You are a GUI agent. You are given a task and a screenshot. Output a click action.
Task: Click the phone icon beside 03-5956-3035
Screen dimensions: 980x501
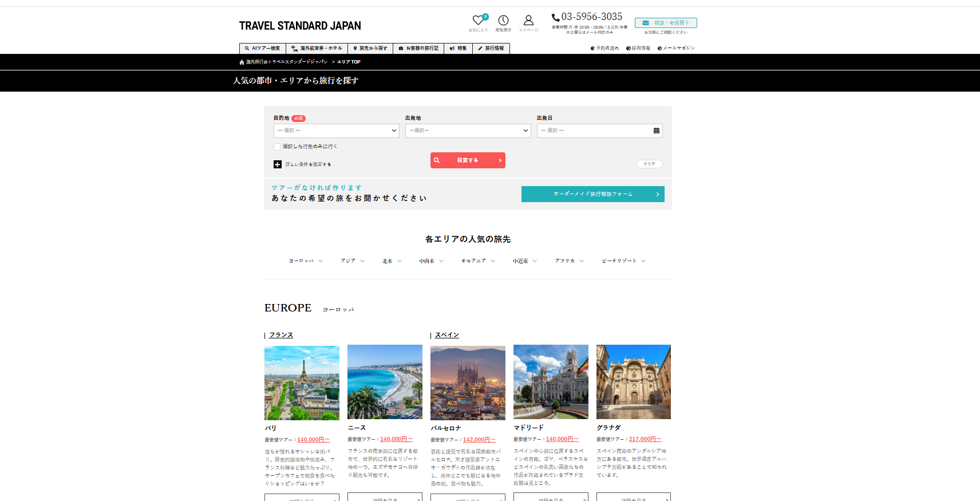pyautogui.click(x=555, y=17)
